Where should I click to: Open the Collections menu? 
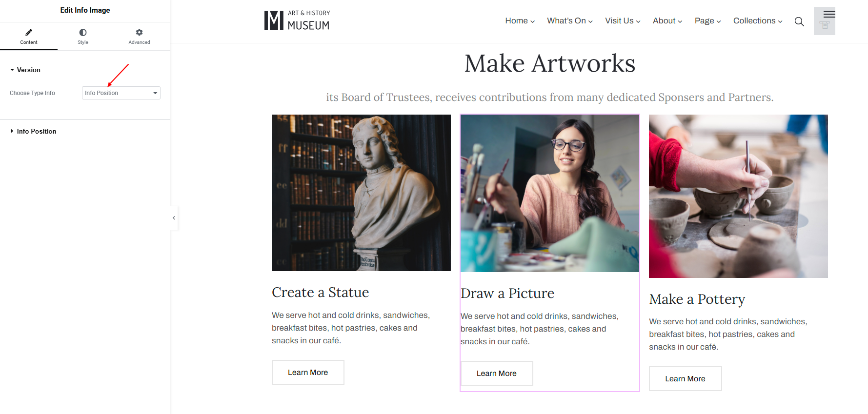[758, 21]
